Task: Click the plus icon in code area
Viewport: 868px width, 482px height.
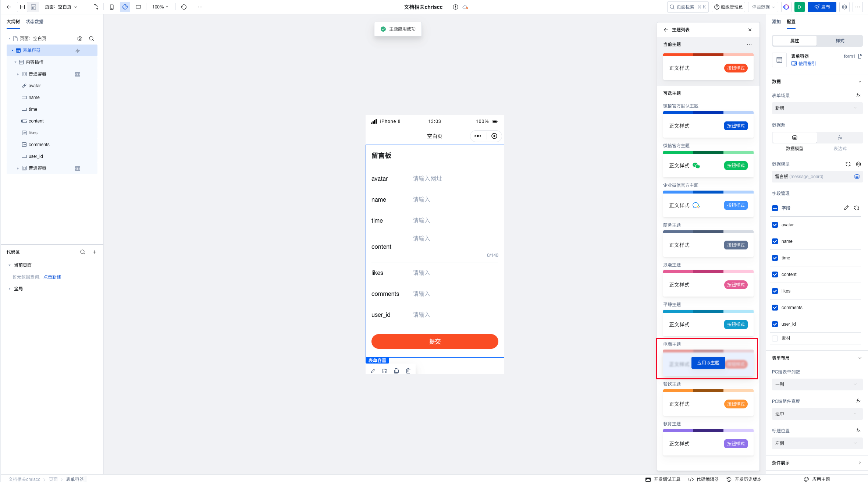Action: point(95,252)
